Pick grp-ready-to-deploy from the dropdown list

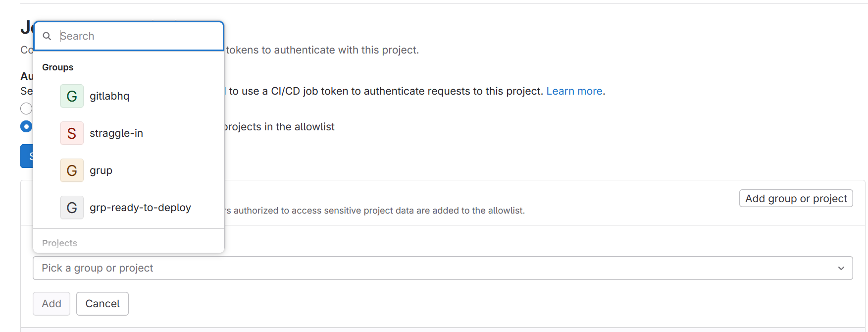141,207
